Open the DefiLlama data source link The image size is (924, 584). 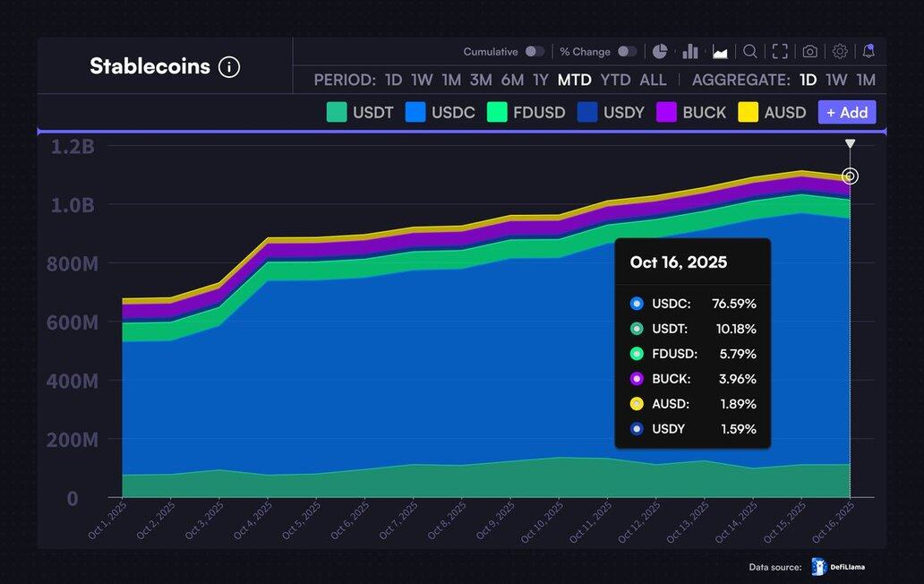838,566
